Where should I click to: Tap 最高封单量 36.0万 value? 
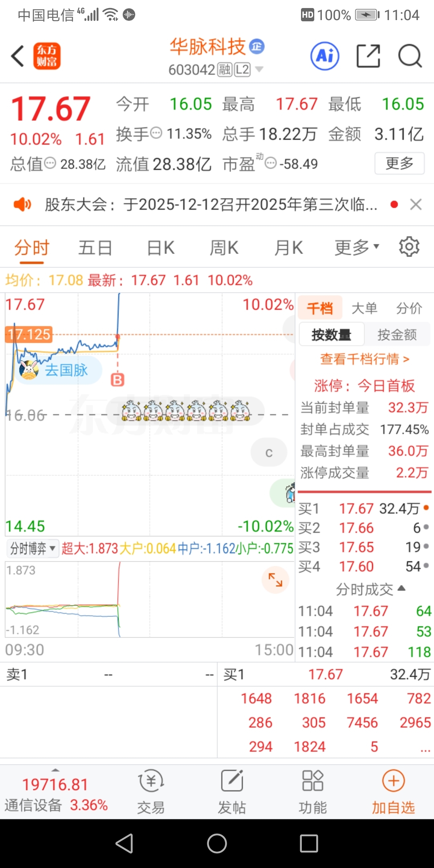(408, 451)
